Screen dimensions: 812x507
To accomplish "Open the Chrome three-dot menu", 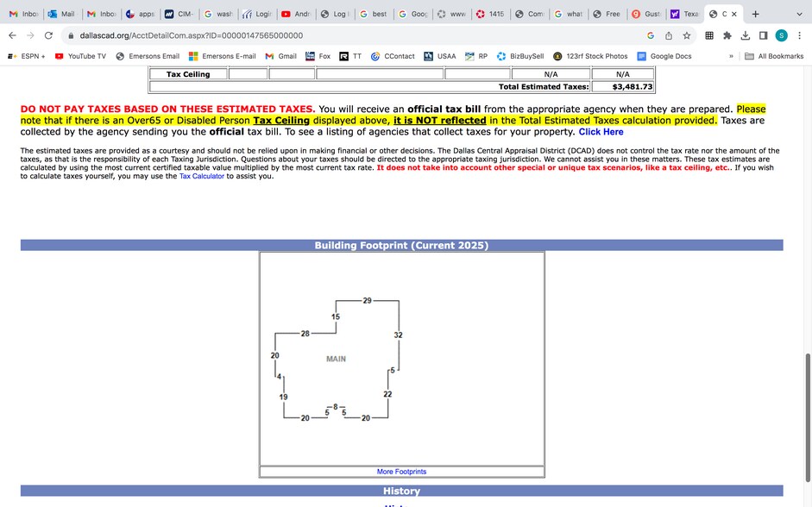I will click(x=800, y=35).
